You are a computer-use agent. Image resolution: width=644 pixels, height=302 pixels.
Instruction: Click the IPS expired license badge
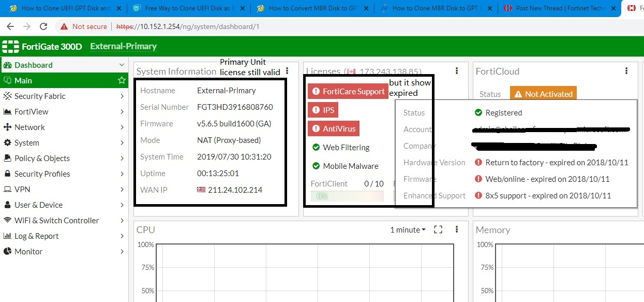pyautogui.click(x=323, y=110)
